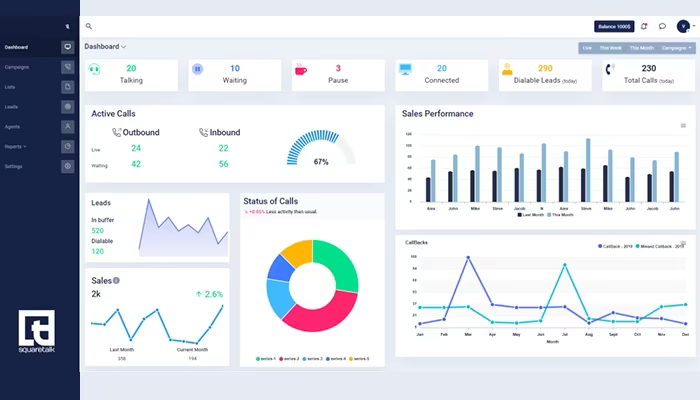Viewport: 700px width, 400px height.
Task: Open the user account dropdown arrow
Action: 694,26
